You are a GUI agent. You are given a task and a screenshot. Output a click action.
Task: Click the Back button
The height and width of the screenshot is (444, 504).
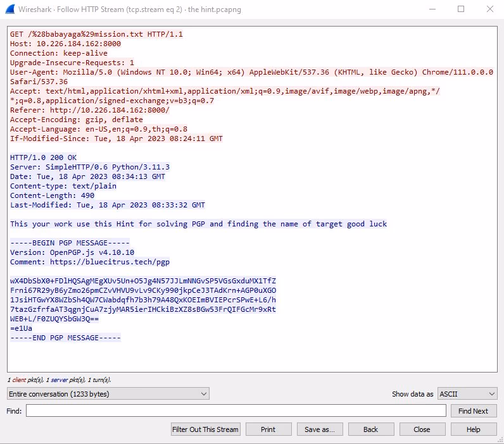tap(371, 429)
